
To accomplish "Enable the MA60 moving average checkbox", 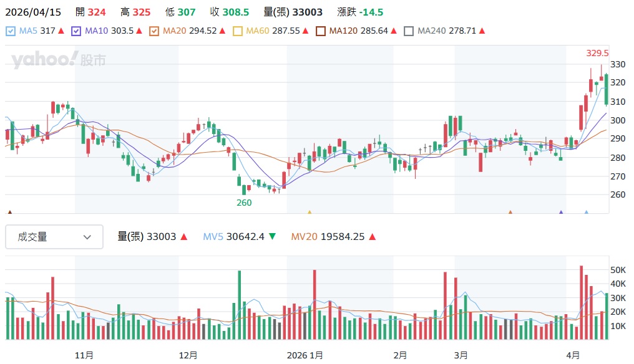I will pyautogui.click(x=237, y=31).
